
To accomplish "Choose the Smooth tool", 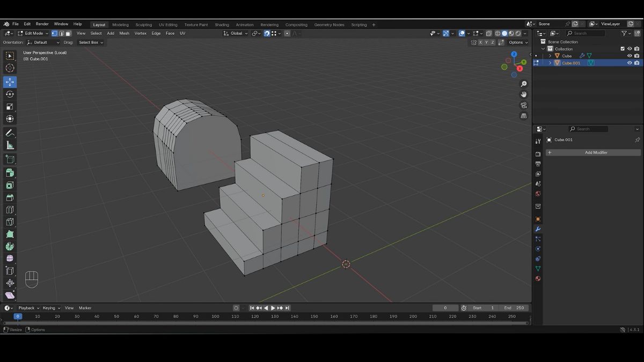I will point(10,259).
